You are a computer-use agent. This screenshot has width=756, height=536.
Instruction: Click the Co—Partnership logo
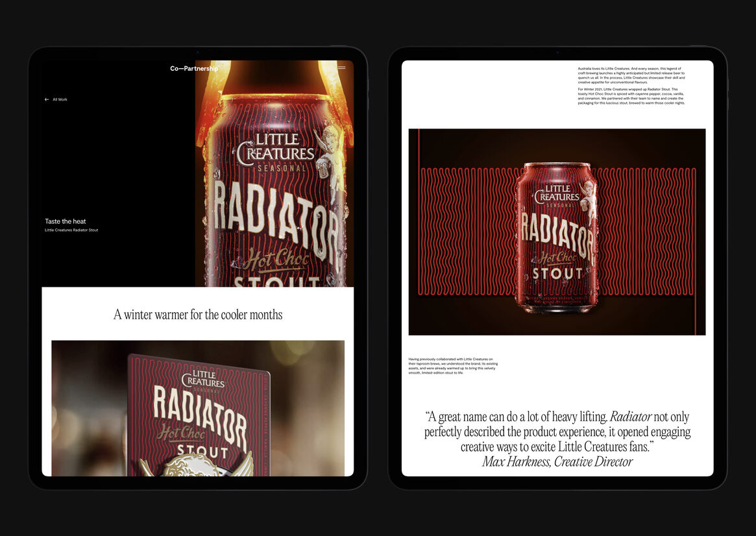tap(193, 69)
